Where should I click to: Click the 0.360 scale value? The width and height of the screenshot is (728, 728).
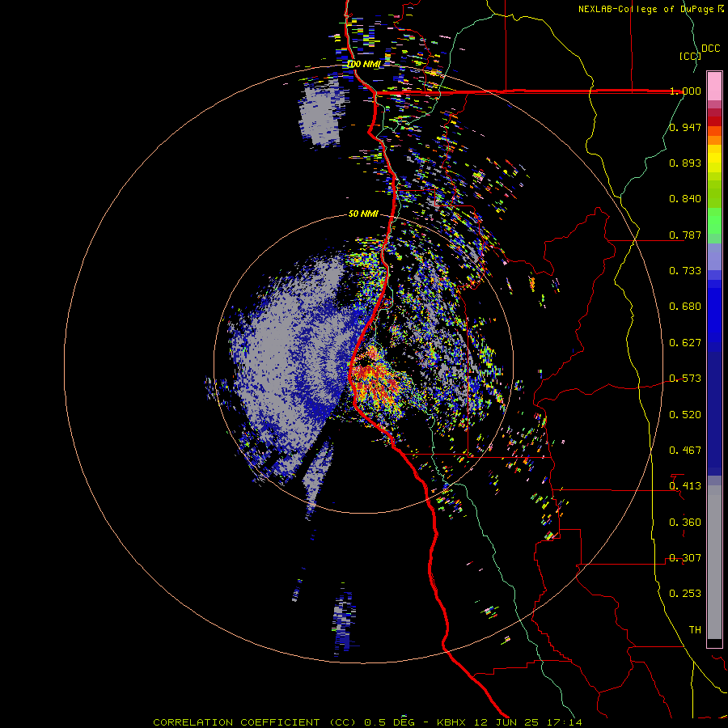point(685,523)
